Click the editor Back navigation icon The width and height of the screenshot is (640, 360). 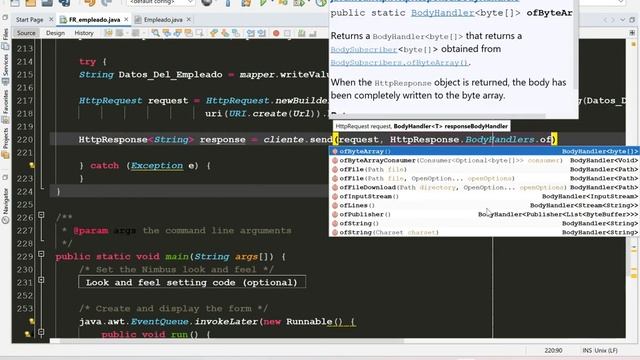[120, 33]
